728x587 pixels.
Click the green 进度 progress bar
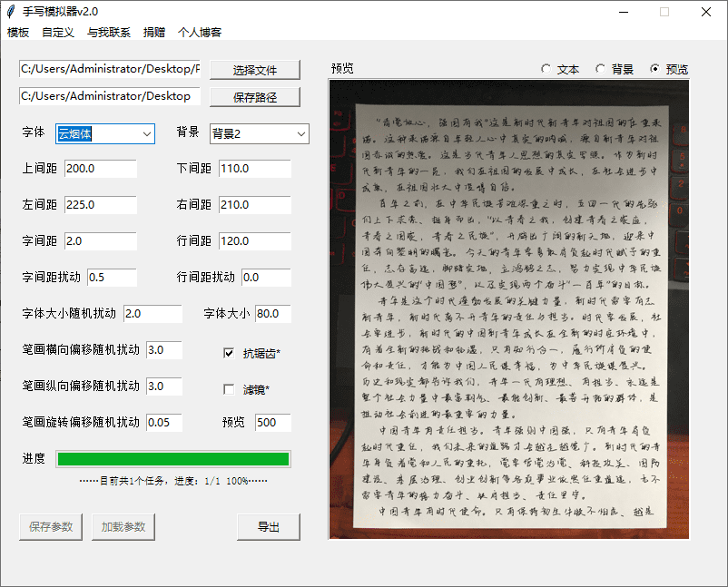tap(172, 458)
